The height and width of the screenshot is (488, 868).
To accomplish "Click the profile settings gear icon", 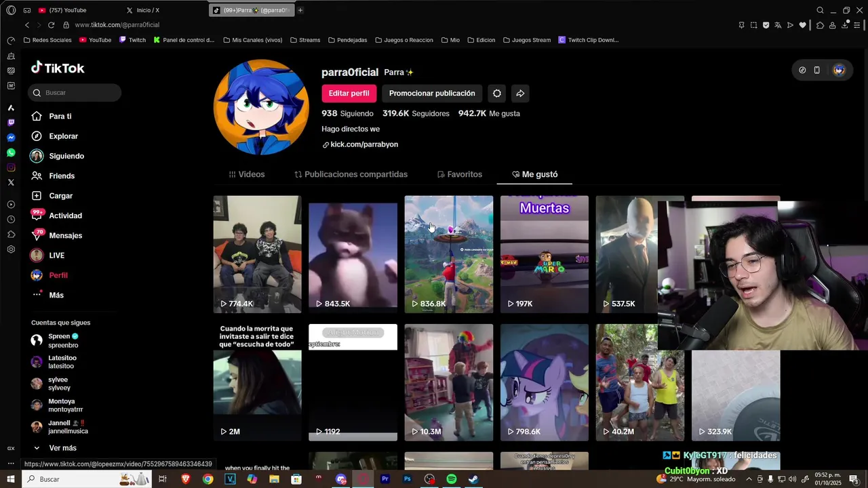I will pyautogui.click(x=497, y=94).
